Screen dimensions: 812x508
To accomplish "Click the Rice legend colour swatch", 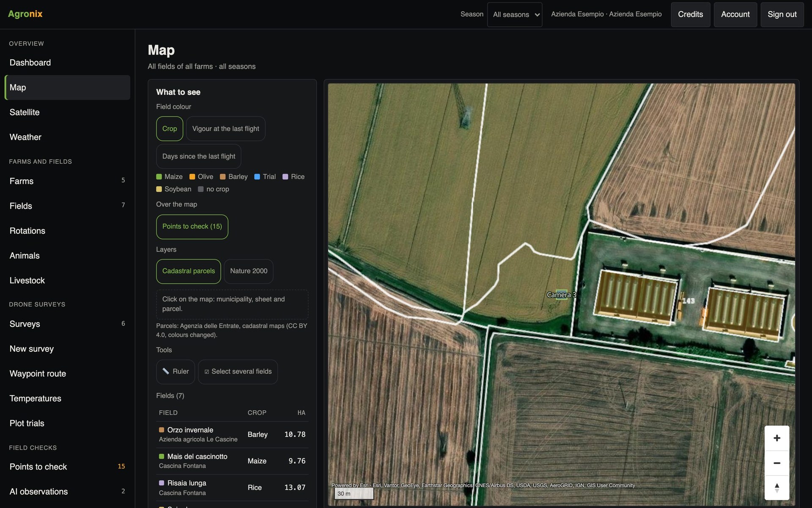I will [285, 177].
